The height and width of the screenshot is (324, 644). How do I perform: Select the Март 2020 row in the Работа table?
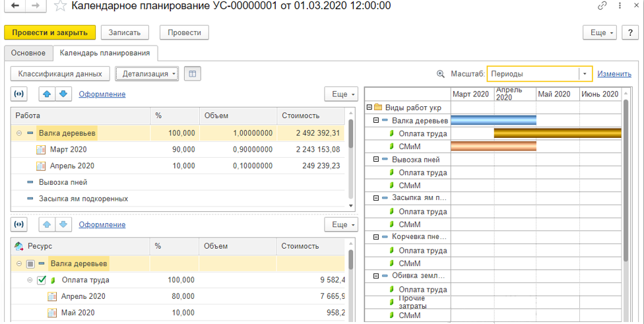[69, 150]
